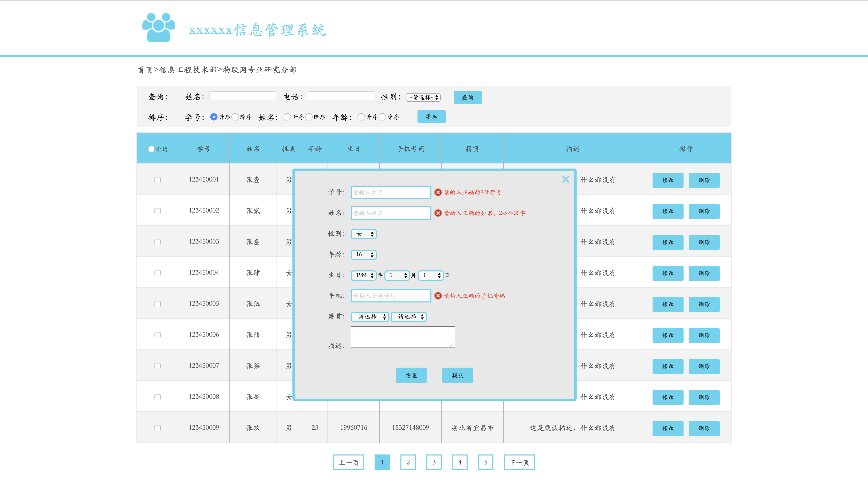Screen dimensions: 868x486
Task: Click error icon beside the 姓名 field
Action: point(438,213)
